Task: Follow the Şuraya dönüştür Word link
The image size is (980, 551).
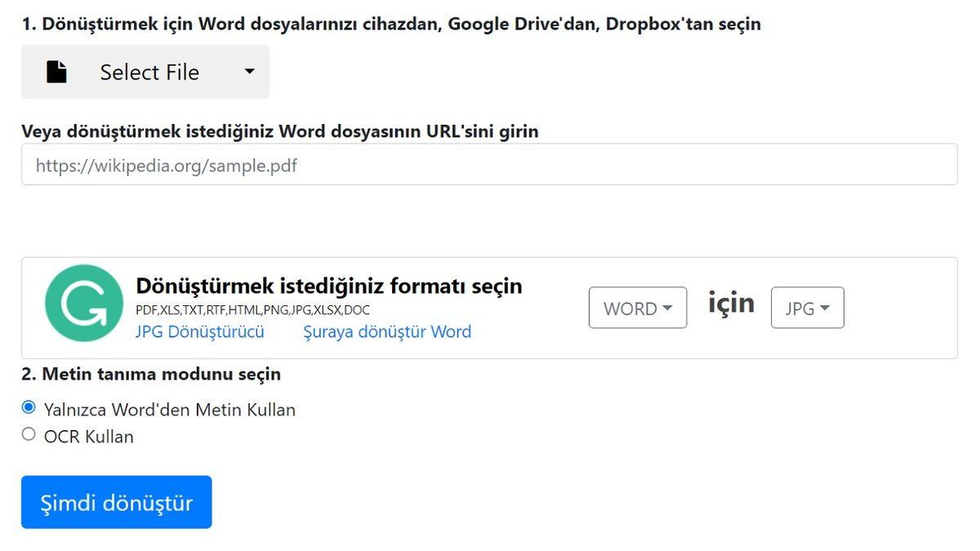Action: 388,331
